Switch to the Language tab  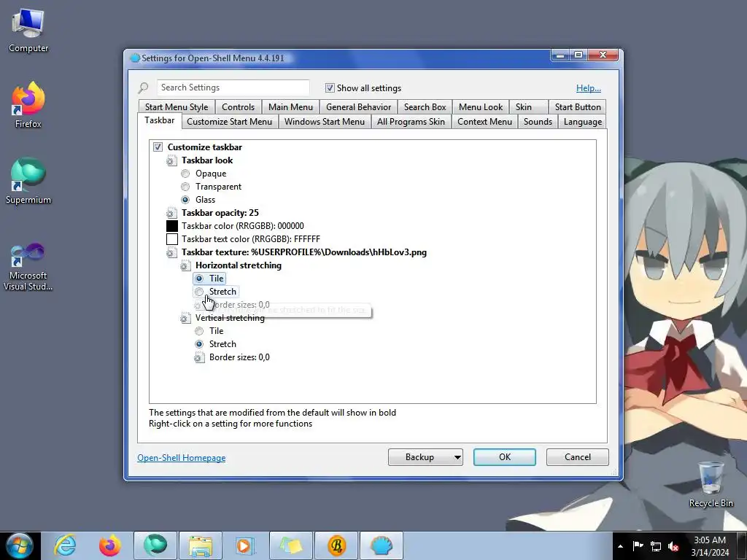point(583,122)
